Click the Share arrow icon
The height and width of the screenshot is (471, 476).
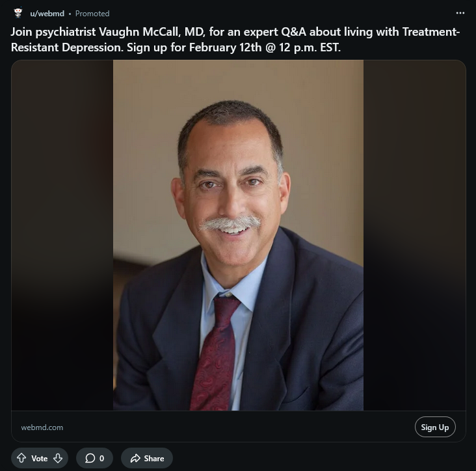coord(135,458)
